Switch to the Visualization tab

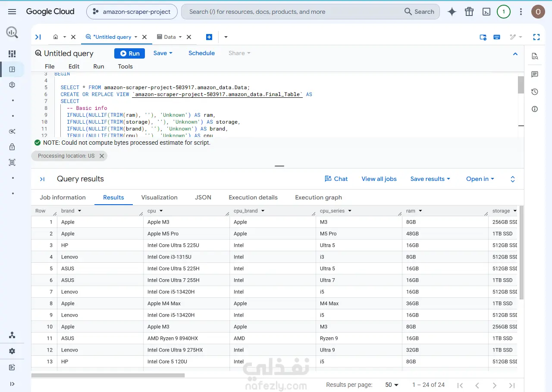coord(159,197)
